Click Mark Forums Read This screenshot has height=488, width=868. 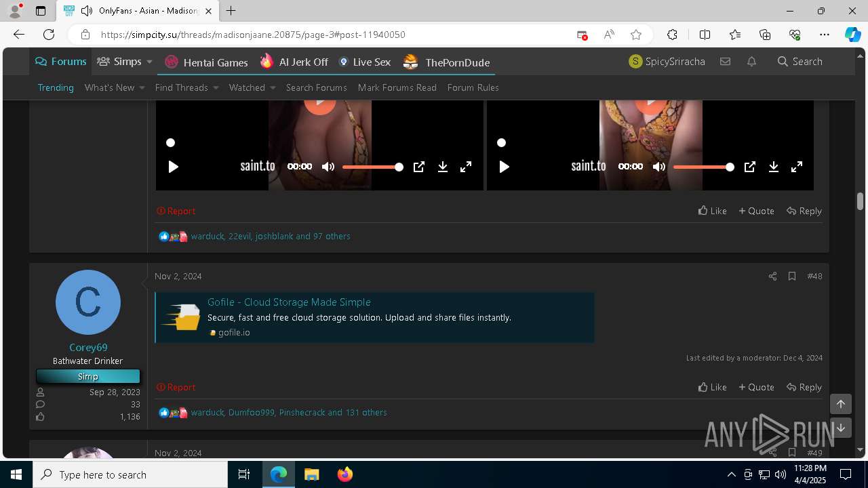[x=397, y=87]
